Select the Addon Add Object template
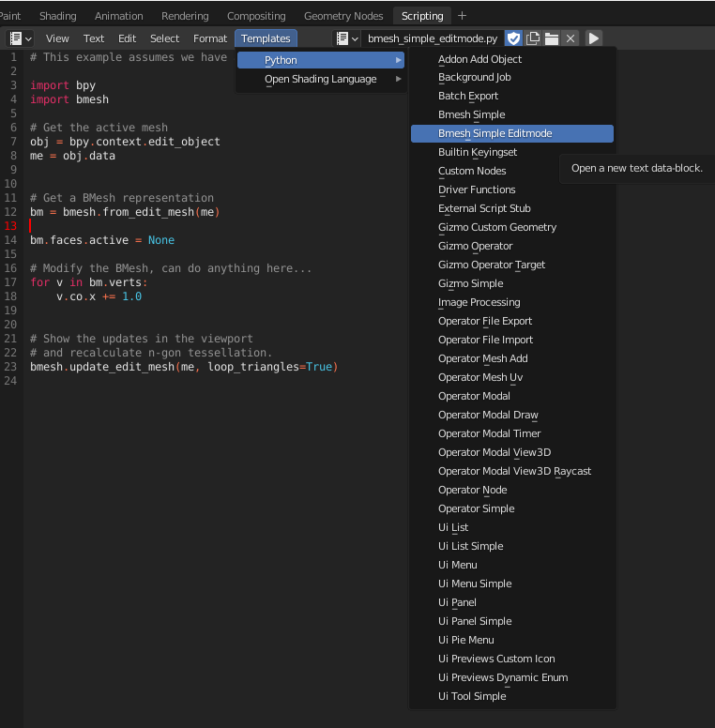The width and height of the screenshot is (715, 728). tap(479, 59)
